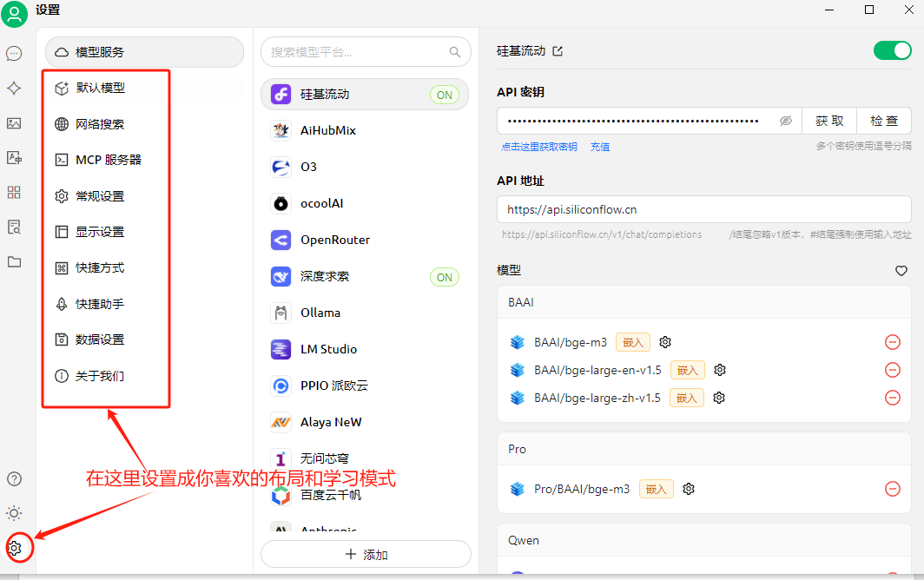Click the favorite heart icon beside 模型
This screenshot has height=580, width=924.
[x=901, y=271]
